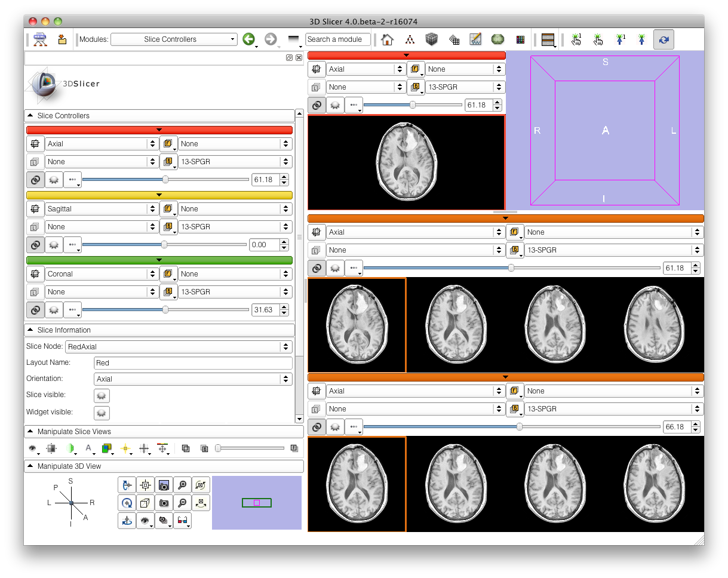Image resolution: width=728 pixels, height=578 pixels.
Task: Toggle the Widget visible eye button
Action: [102, 413]
